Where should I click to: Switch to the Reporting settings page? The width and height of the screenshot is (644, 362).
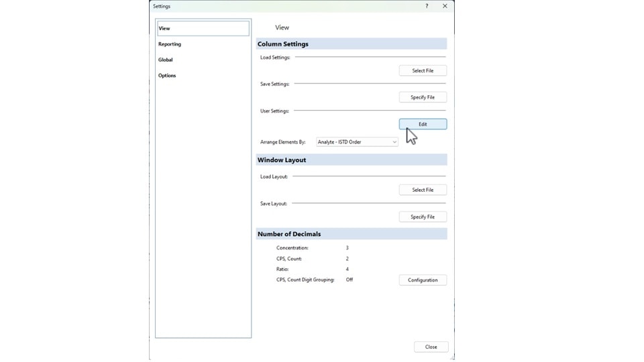[x=170, y=44]
